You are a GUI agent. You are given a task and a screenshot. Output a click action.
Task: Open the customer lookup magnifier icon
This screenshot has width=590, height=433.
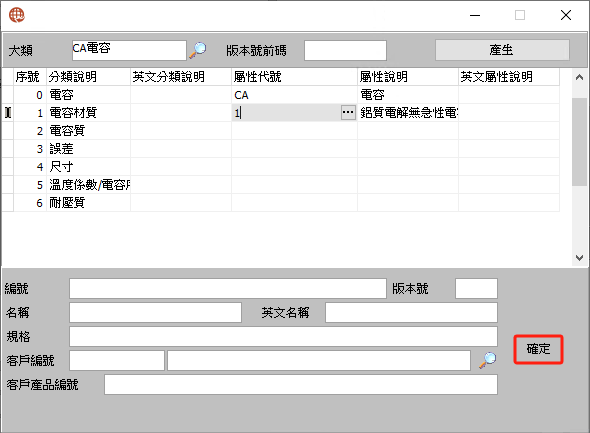488,360
